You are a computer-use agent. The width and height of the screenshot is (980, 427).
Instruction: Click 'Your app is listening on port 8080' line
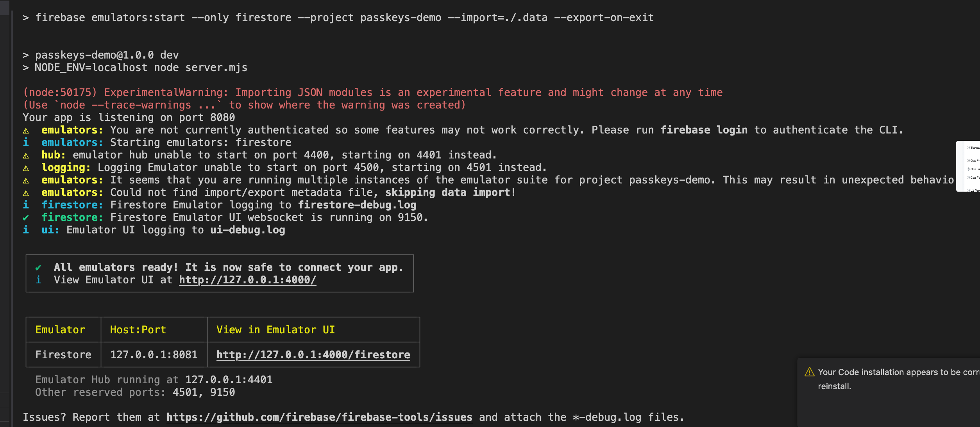pos(129,117)
